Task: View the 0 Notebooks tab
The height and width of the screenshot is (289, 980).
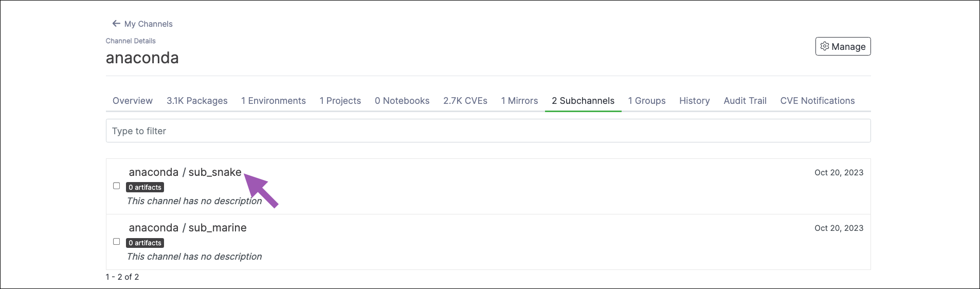Action: point(402,101)
